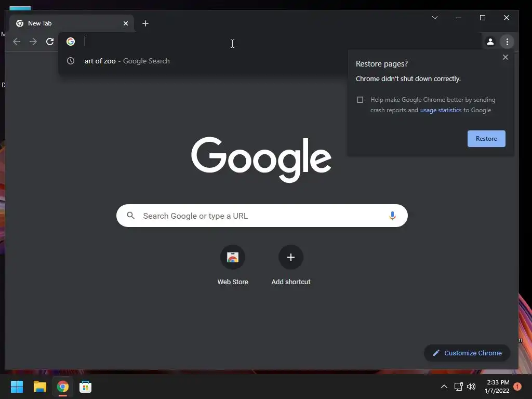Viewport: 532px width, 399px height.
Task: Click the magnifier icon in search box
Action: [130, 216]
